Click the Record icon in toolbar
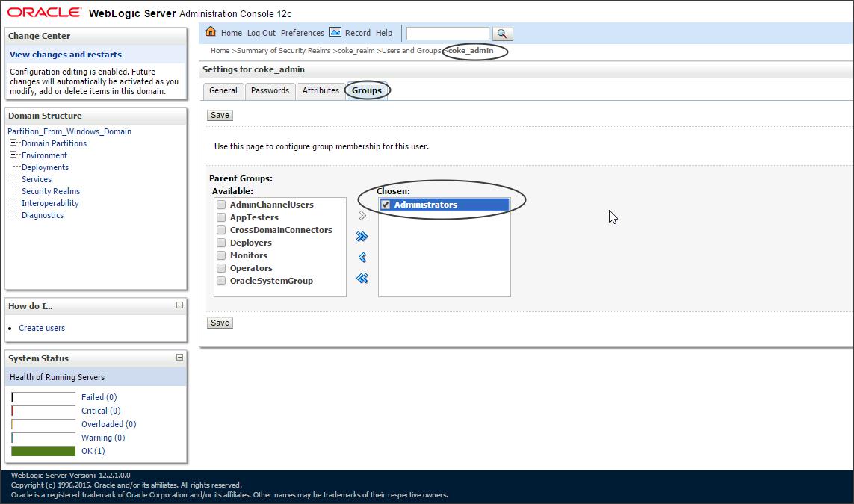This screenshot has width=854, height=504. pyautogui.click(x=335, y=32)
